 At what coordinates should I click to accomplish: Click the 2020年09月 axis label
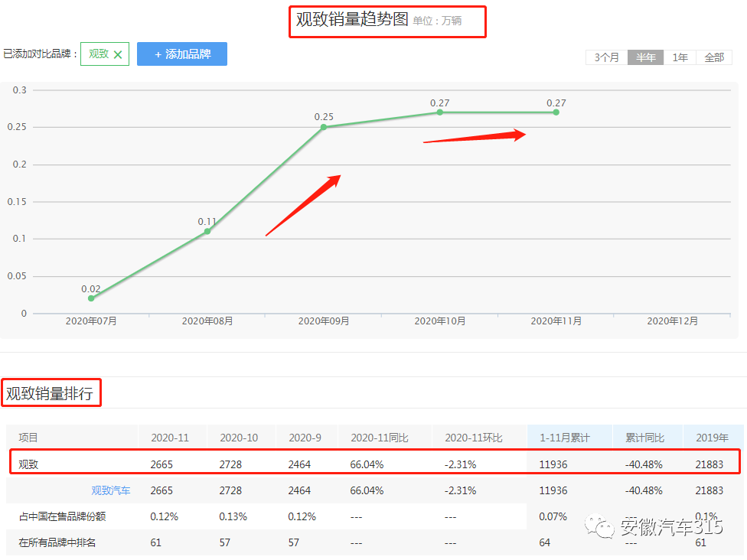coord(324,321)
